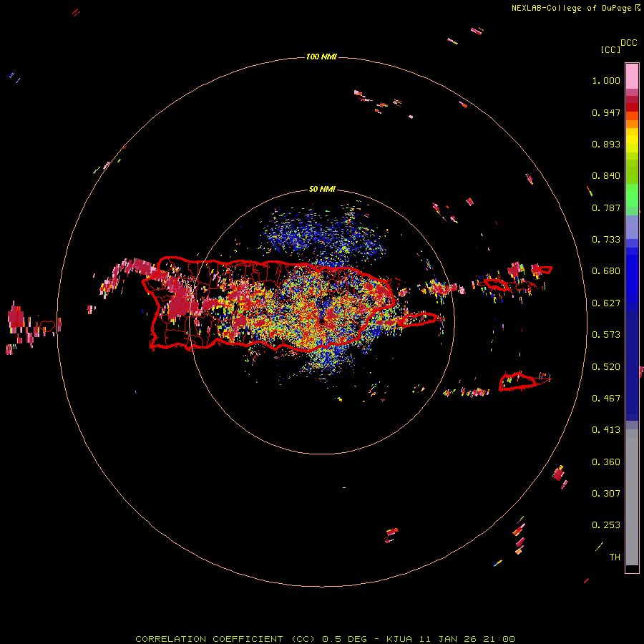Click the 0.627 legend value

(x=606, y=303)
